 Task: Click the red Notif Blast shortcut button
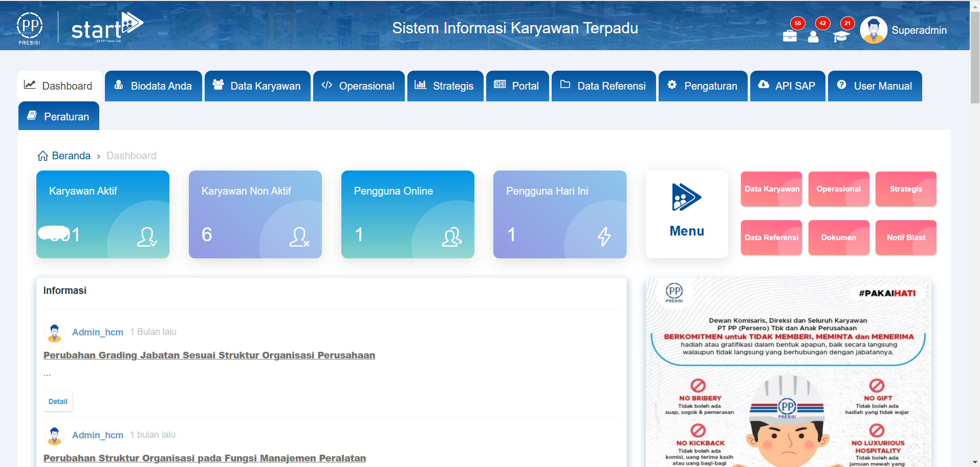(x=906, y=238)
